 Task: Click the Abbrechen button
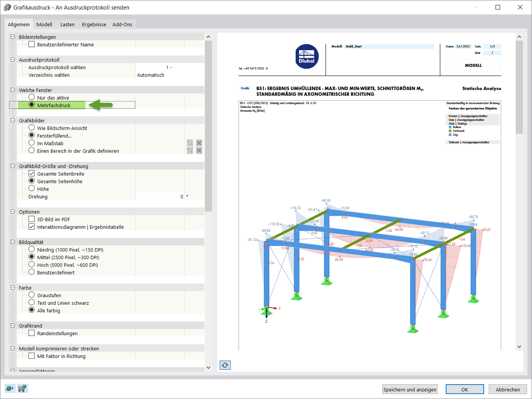click(508, 389)
